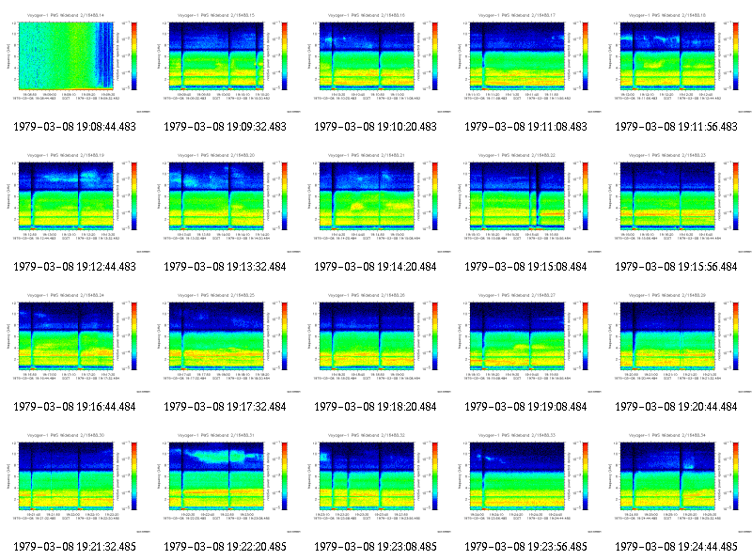Click caption 1979-03-08 19:19:08.484
Viewport: 752px width, 560px height.
click(526, 407)
